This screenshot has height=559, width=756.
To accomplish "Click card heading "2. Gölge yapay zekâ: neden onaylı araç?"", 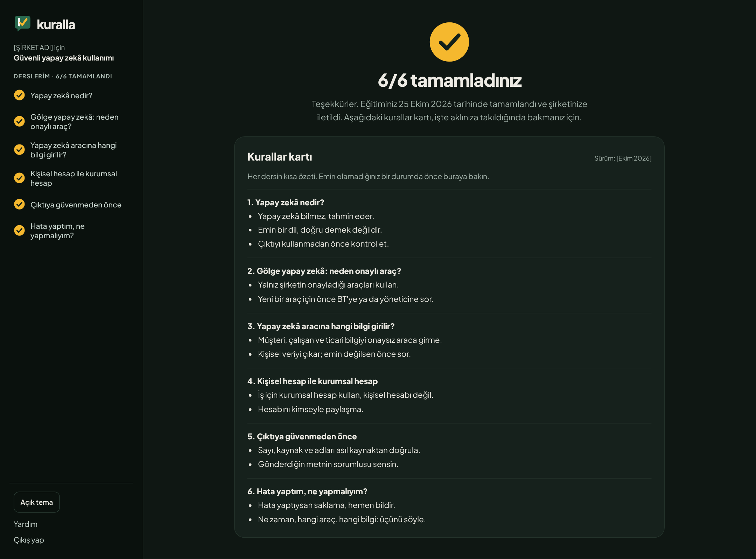I will [x=324, y=271].
